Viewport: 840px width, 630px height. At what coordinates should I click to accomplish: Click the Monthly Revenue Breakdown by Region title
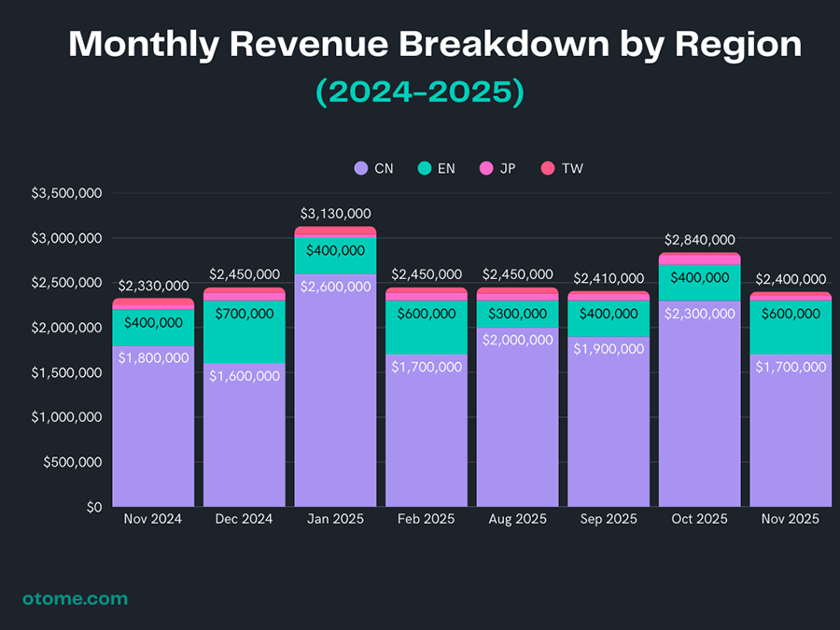435,45
